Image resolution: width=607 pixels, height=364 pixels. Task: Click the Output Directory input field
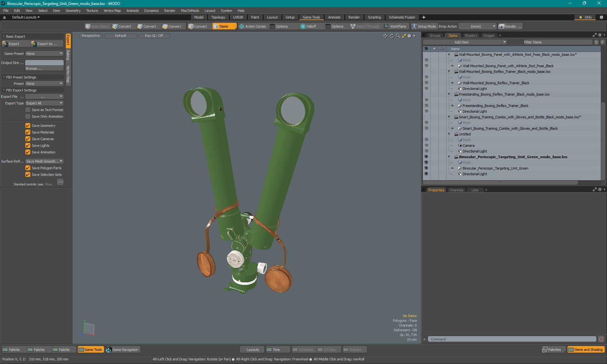coord(44,63)
